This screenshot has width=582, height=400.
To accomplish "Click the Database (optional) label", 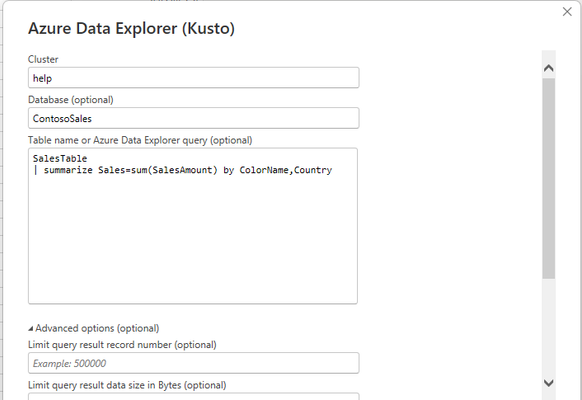I will click(71, 100).
